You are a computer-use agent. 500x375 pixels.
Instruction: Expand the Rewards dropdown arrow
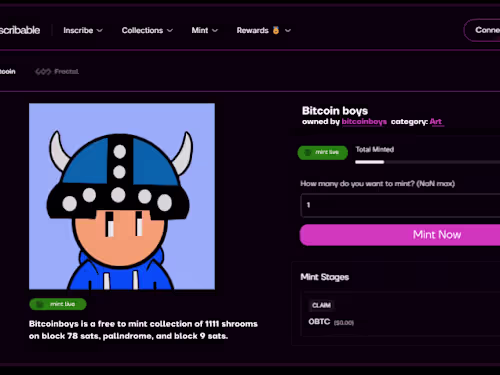pyautogui.click(x=288, y=30)
